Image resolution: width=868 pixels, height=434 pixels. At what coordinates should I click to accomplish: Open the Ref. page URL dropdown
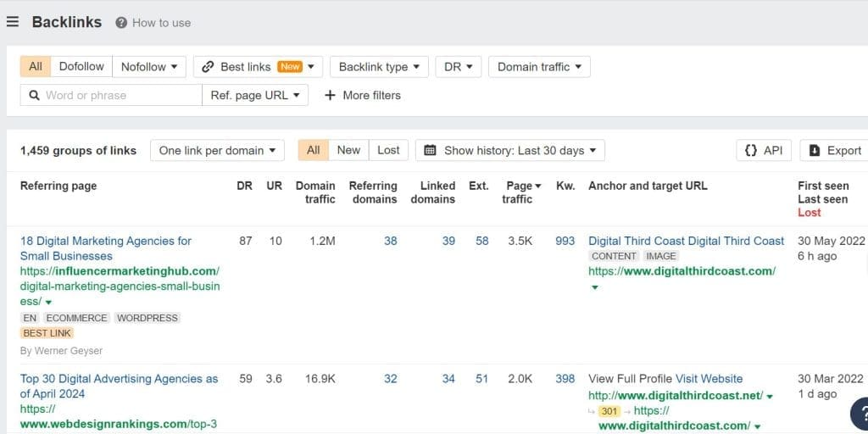pos(255,95)
